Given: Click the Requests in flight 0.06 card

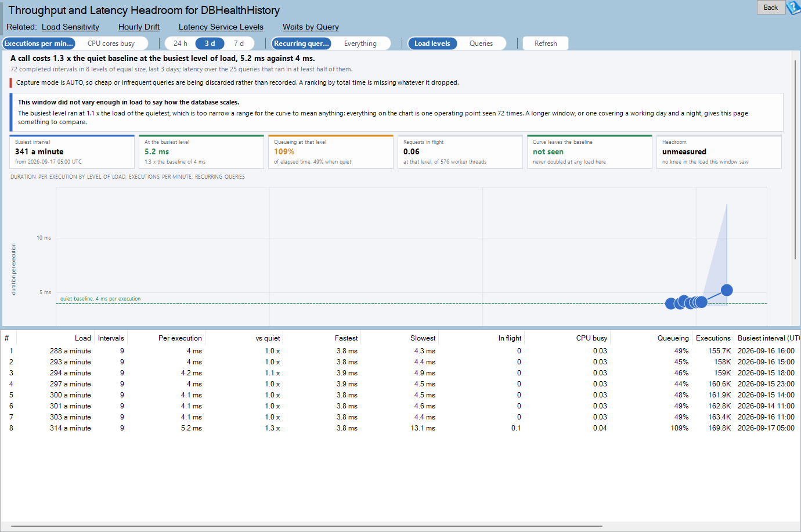Looking at the screenshot, I should (x=460, y=152).
